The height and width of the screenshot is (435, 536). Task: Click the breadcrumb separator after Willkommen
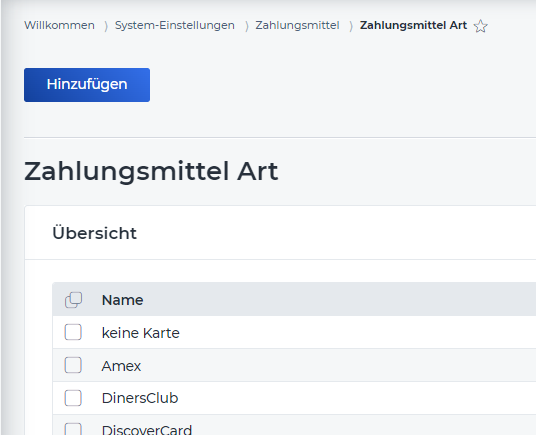(x=106, y=26)
